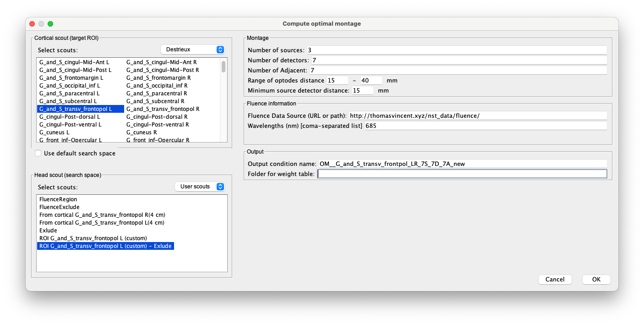The image size is (644, 325).
Task: Select From cortical G_and_S_transv_frontopol L(4 cm)
Action: 102,223
